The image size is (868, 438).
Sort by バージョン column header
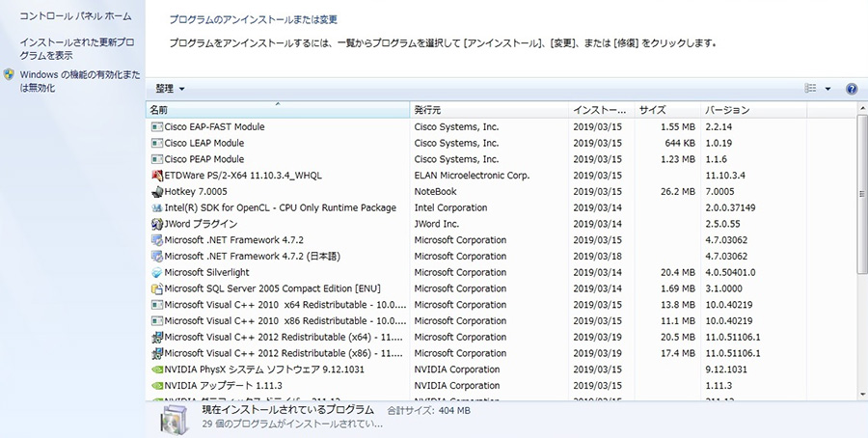tap(776, 110)
